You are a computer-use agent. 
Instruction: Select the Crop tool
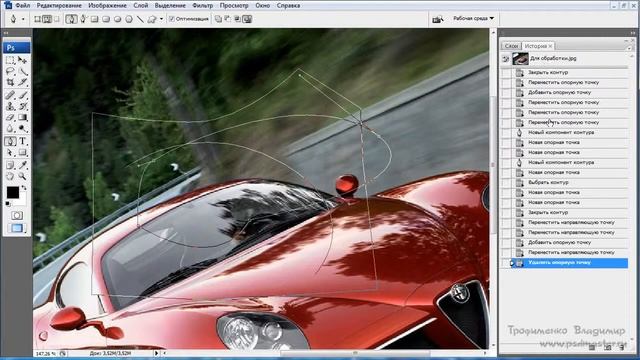10,83
